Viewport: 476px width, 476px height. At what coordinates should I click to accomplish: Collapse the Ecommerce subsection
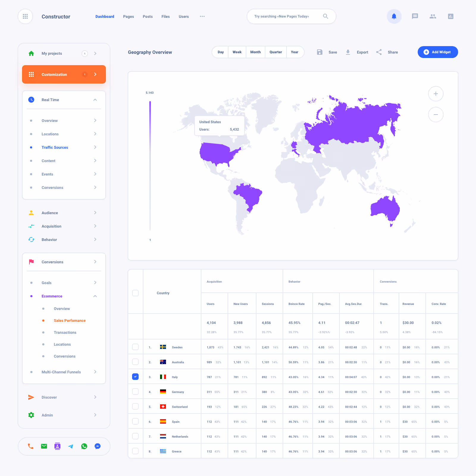pyautogui.click(x=95, y=296)
